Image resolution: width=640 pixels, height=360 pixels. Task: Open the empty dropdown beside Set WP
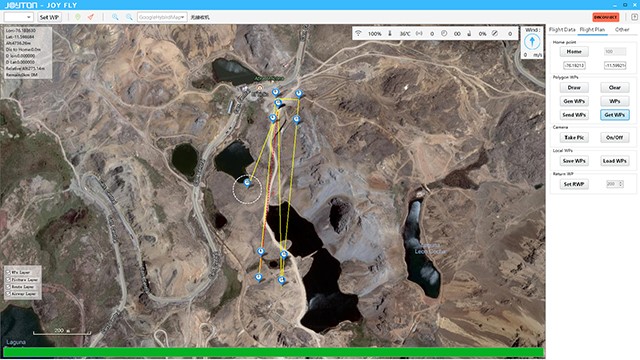click(x=18, y=17)
